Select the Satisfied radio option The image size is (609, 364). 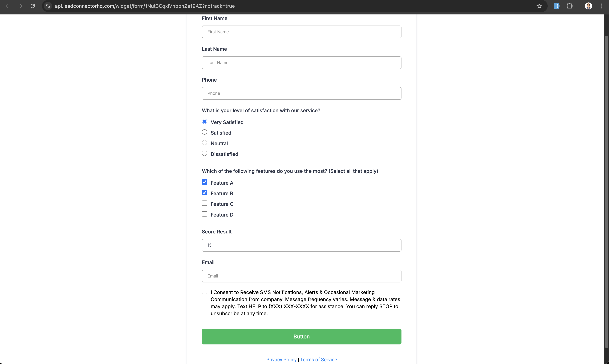(205, 132)
